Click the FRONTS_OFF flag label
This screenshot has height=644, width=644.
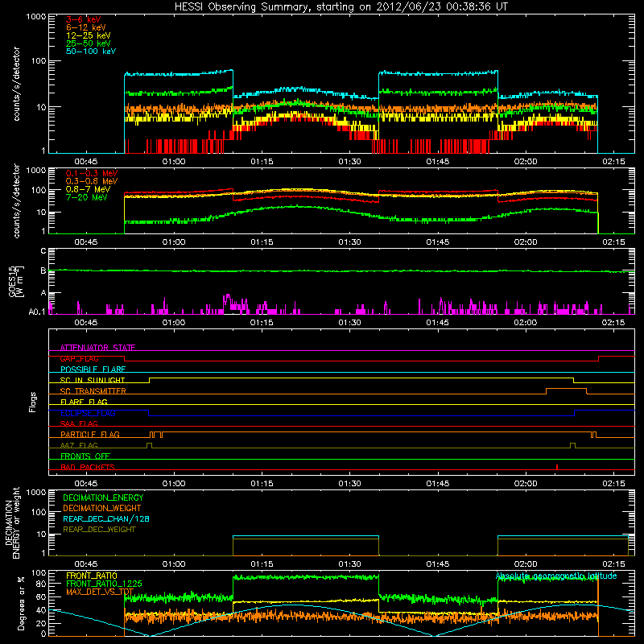pos(85,456)
